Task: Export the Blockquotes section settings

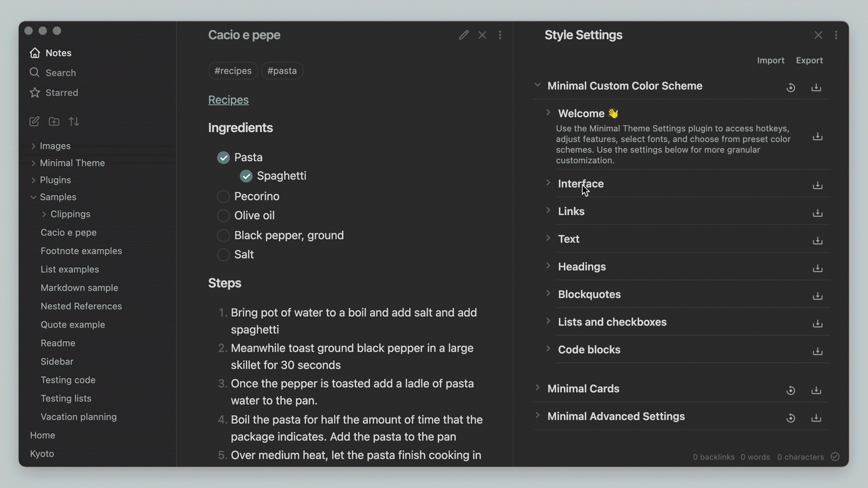Action: (818, 296)
